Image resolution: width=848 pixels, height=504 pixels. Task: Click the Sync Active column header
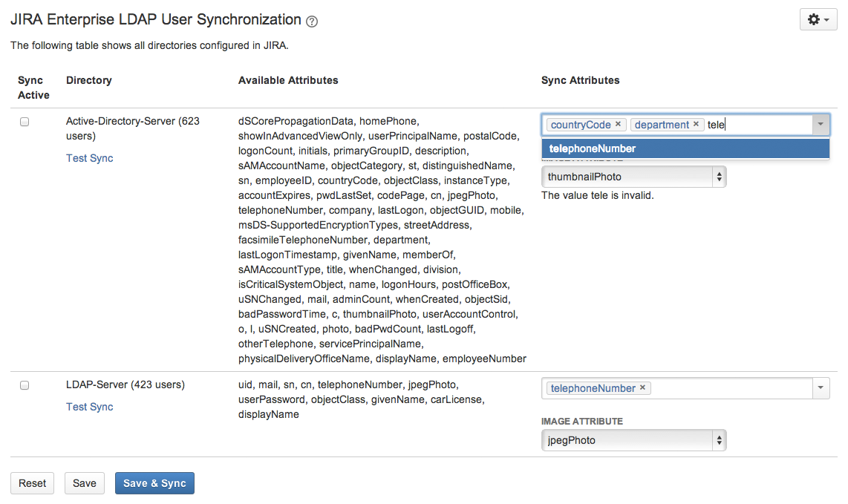click(33, 88)
